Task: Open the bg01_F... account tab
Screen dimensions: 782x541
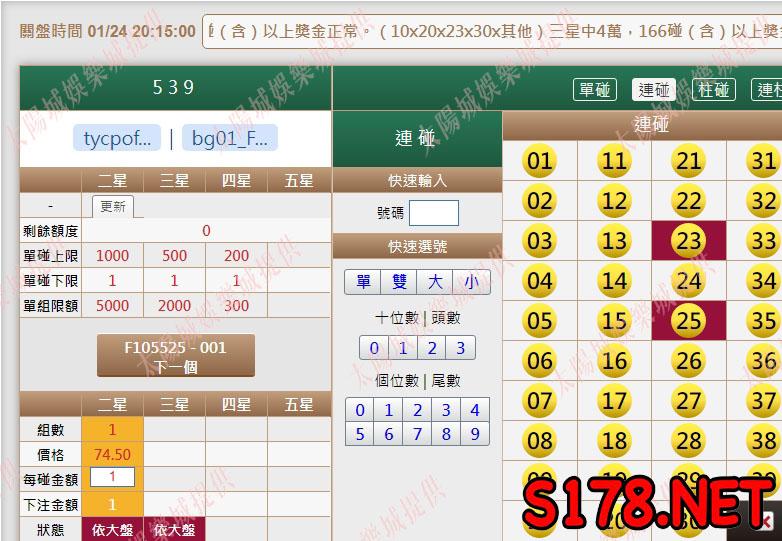Action: coord(230,138)
